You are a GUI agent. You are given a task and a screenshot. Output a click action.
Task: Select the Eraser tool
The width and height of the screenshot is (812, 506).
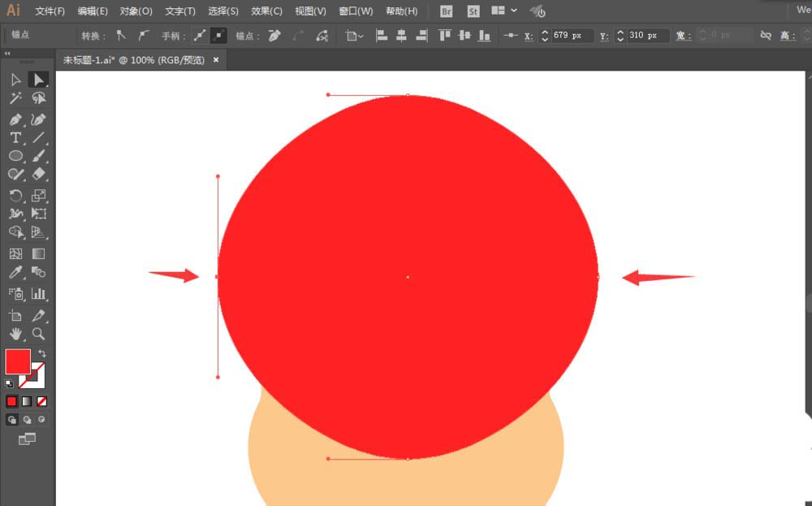pos(38,174)
